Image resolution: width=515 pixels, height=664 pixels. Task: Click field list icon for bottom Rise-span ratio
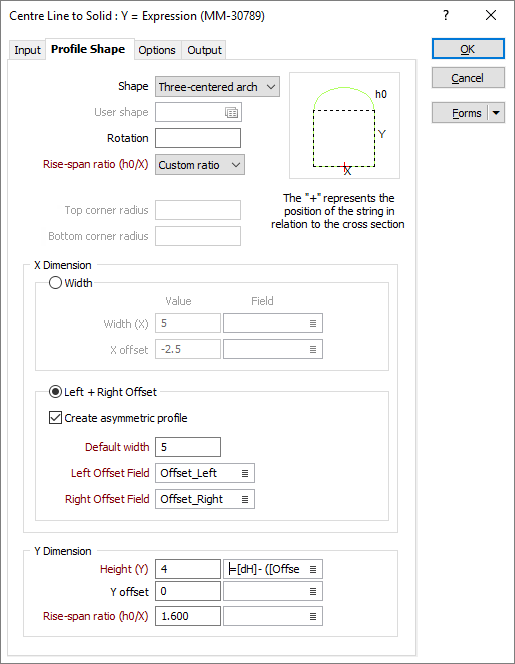(x=313, y=617)
